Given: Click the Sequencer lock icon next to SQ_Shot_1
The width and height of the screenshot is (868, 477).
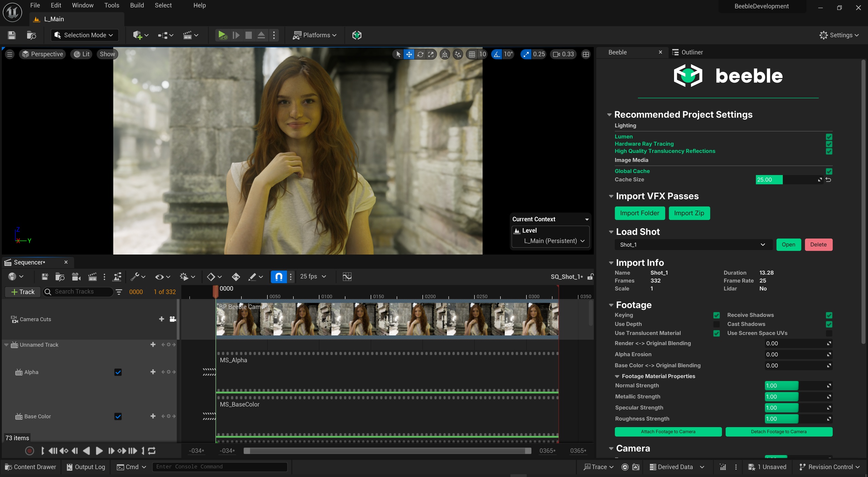Looking at the screenshot, I should (x=590, y=277).
